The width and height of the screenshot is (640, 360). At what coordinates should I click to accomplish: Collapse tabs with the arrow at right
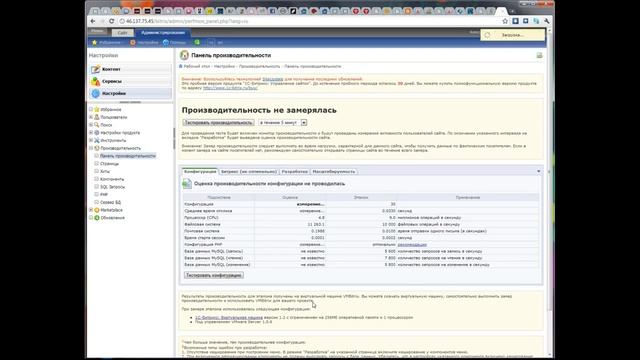click(538, 171)
